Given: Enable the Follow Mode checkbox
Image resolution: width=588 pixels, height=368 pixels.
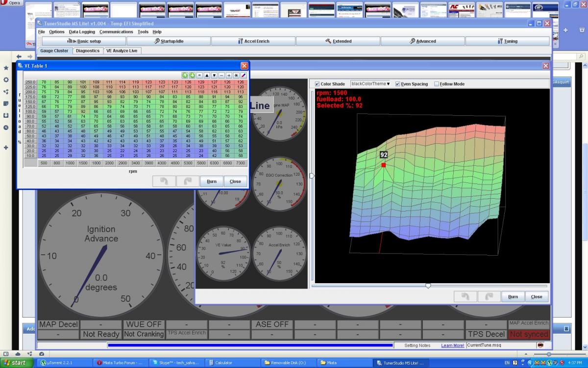Looking at the screenshot, I should coord(437,84).
